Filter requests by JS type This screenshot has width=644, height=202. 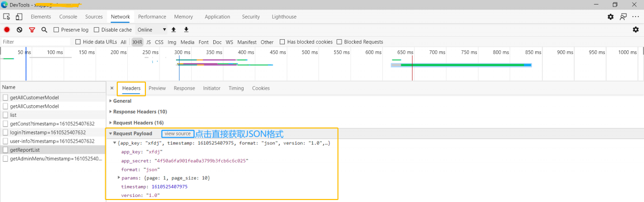[148, 42]
